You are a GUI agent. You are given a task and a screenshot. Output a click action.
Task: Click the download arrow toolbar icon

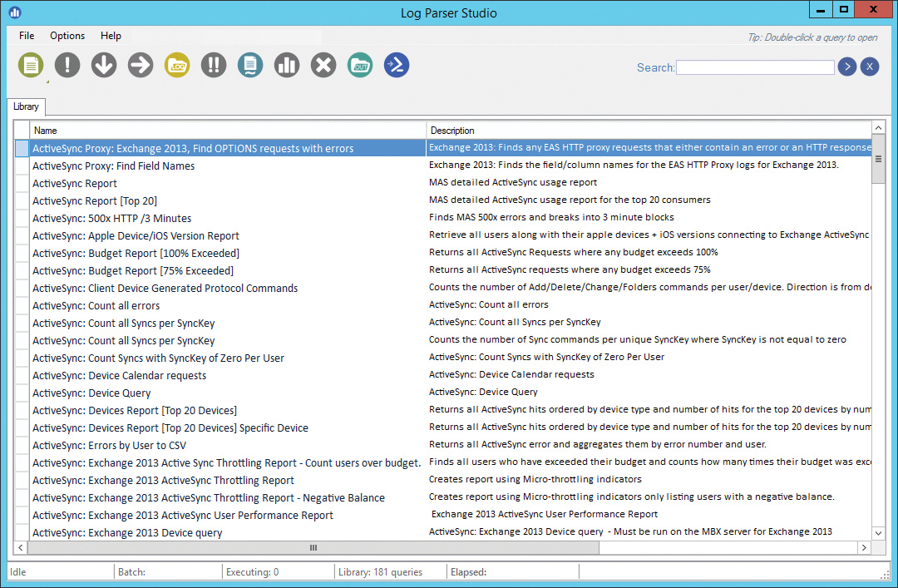(103, 65)
